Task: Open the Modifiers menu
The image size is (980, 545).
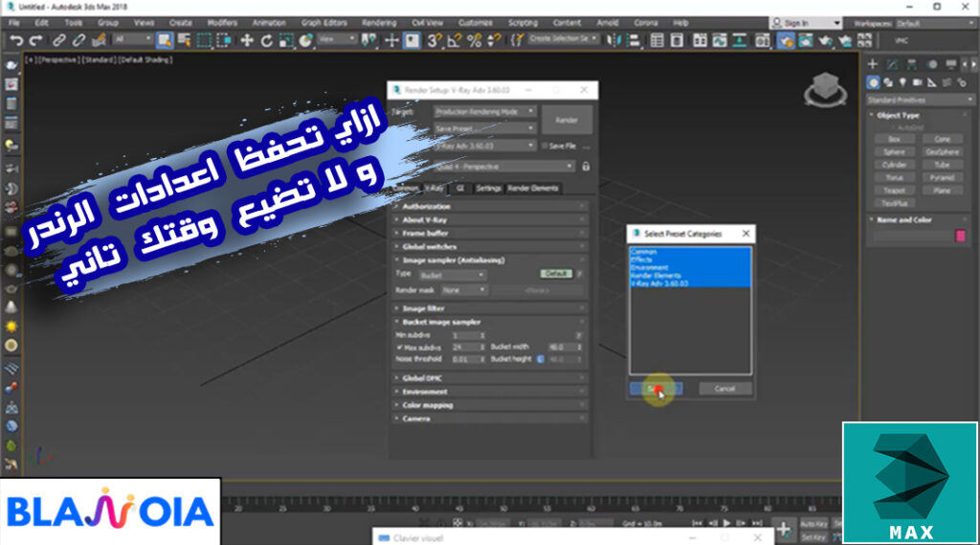Action: click(222, 23)
